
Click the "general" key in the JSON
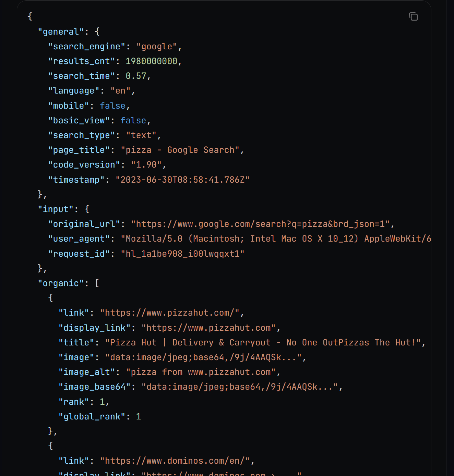coord(61,32)
